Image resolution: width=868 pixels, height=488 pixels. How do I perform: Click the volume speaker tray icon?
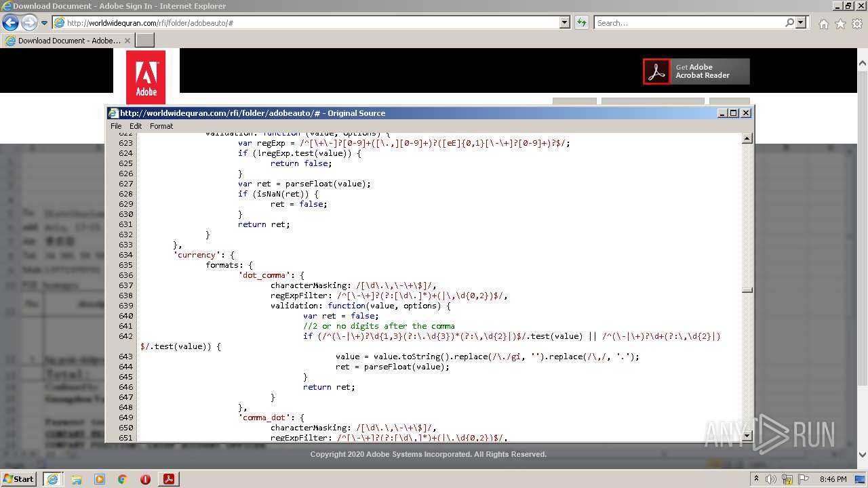point(770,479)
